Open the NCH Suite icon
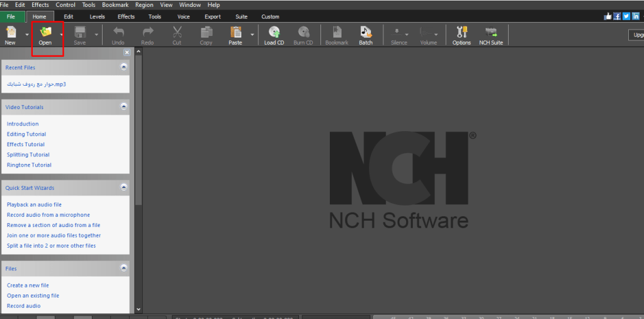644x319 pixels. coord(490,33)
